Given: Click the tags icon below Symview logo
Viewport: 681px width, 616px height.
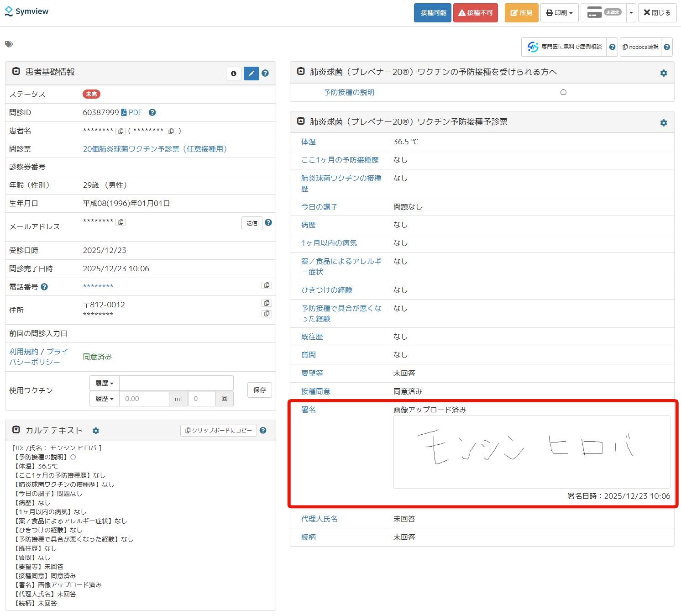Looking at the screenshot, I should coord(9,44).
